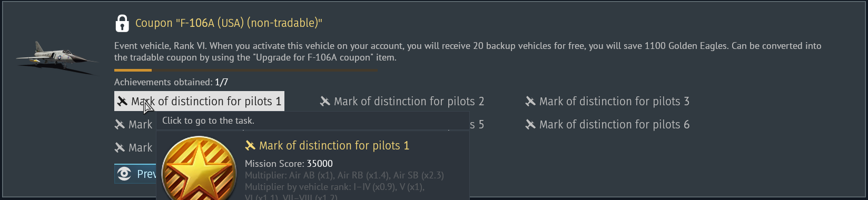The height and width of the screenshot is (200, 868).
Task: Go to Mark of distinction for pilots 3
Action: (607, 101)
